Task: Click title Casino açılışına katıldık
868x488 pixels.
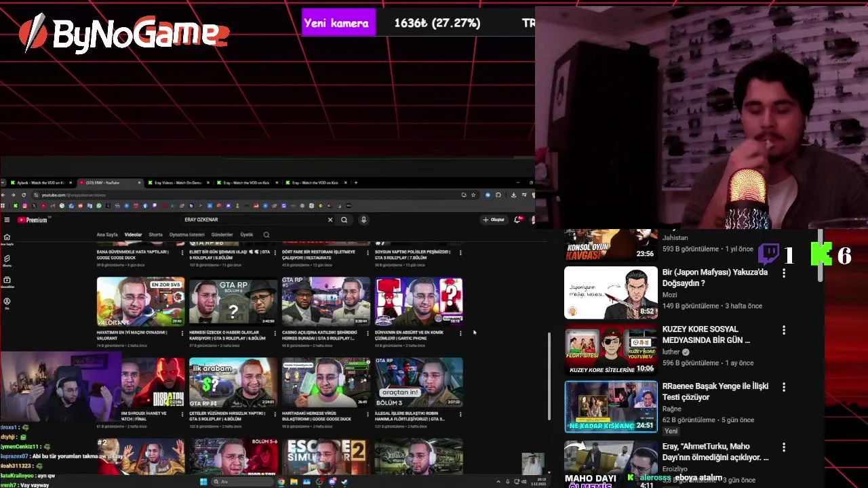Action: (319, 335)
